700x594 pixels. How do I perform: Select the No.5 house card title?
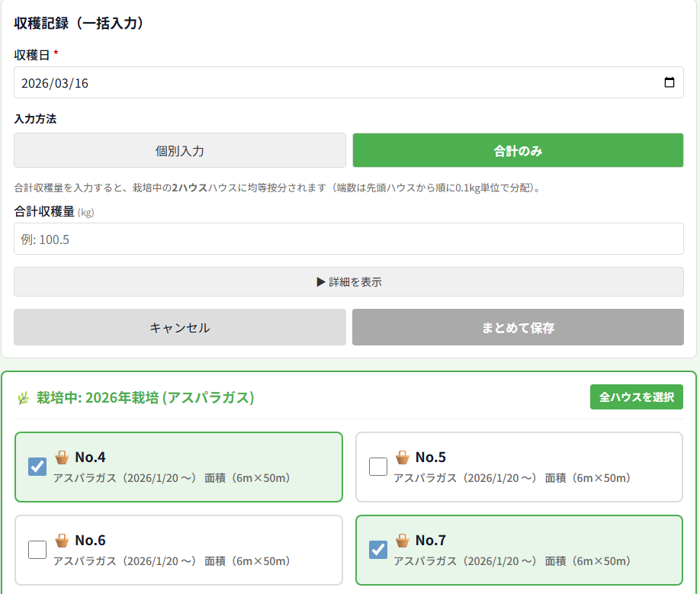tap(431, 458)
